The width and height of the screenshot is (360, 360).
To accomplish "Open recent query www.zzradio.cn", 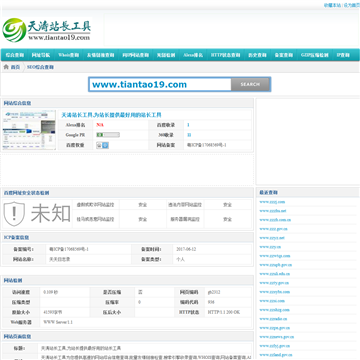I will pos(273,319).
